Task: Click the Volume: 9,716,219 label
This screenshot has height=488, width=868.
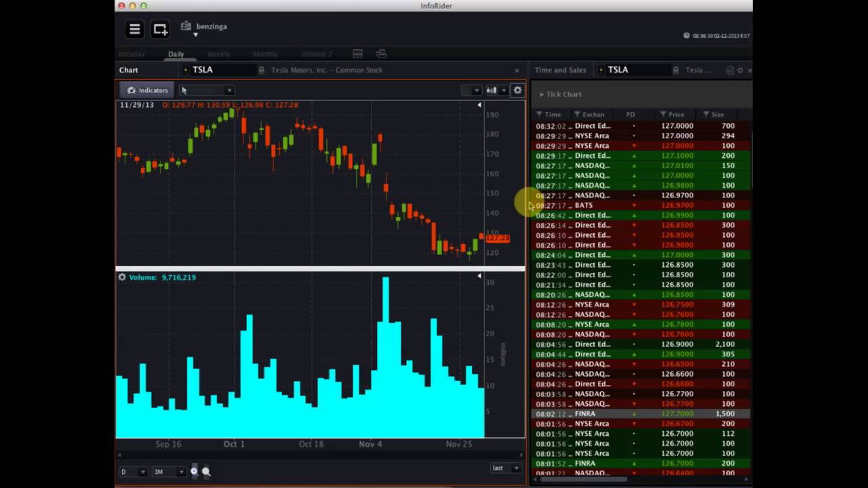Action: coord(163,277)
